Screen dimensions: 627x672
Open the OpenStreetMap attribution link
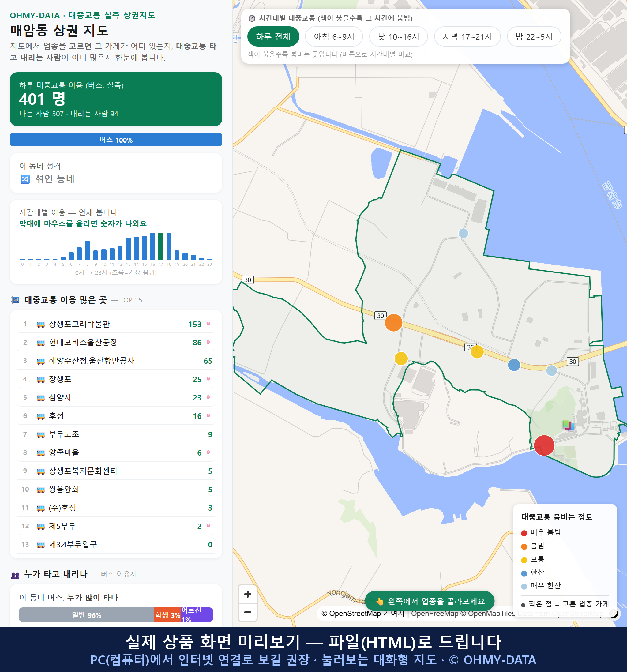click(351, 614)
